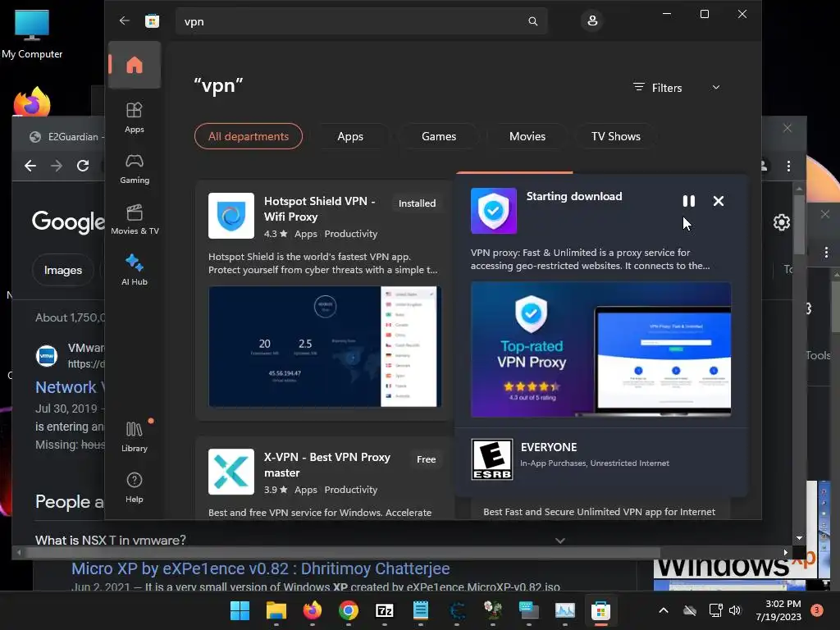Select Movies department filter
840x630 pixels.
click(527, 136)
